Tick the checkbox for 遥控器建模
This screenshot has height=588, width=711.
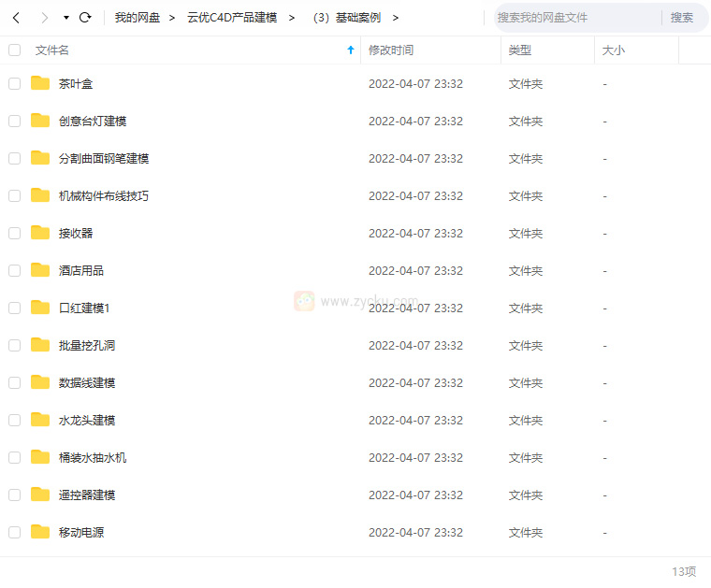pos(15,495)
